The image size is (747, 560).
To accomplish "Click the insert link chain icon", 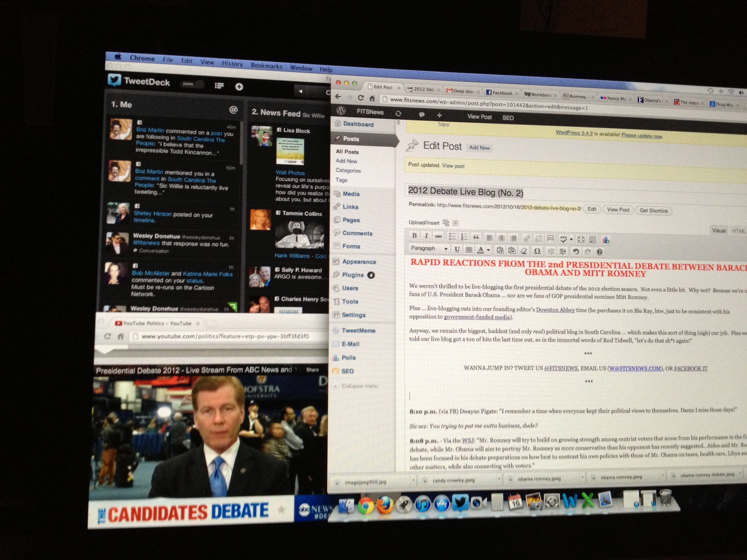I will 526,238.
